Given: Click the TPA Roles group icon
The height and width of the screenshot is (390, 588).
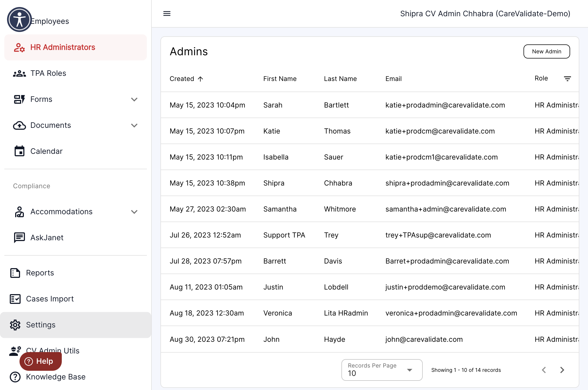Looking at the screenshot, I should (x=19, y=73).
